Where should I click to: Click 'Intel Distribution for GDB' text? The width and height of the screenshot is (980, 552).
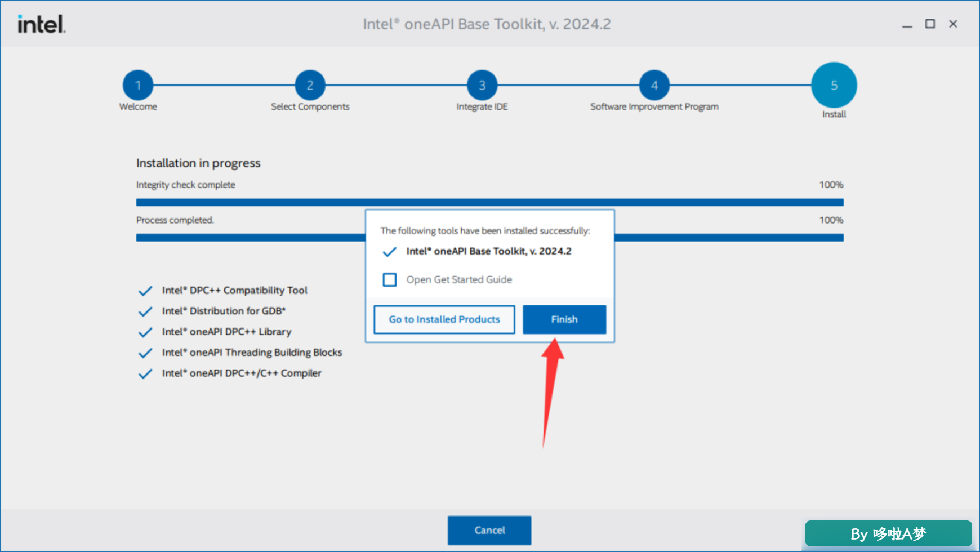click(x=224, y=311)
